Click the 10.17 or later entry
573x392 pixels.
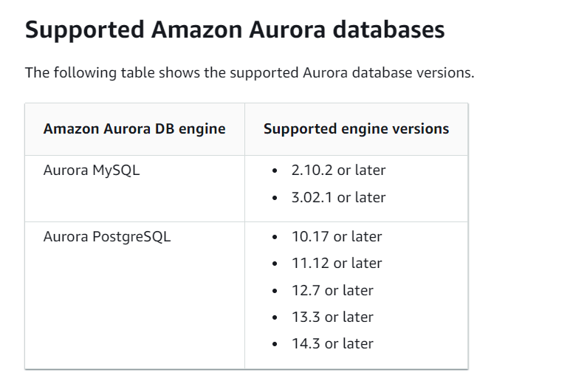tap(337, 237)
